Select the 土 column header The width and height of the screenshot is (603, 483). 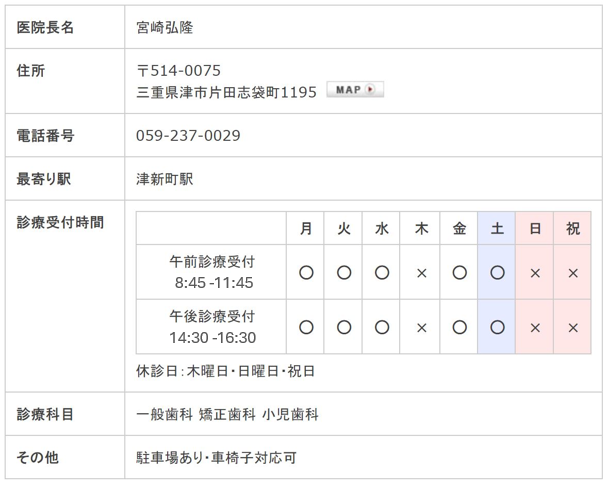click(x=497, y=228)
